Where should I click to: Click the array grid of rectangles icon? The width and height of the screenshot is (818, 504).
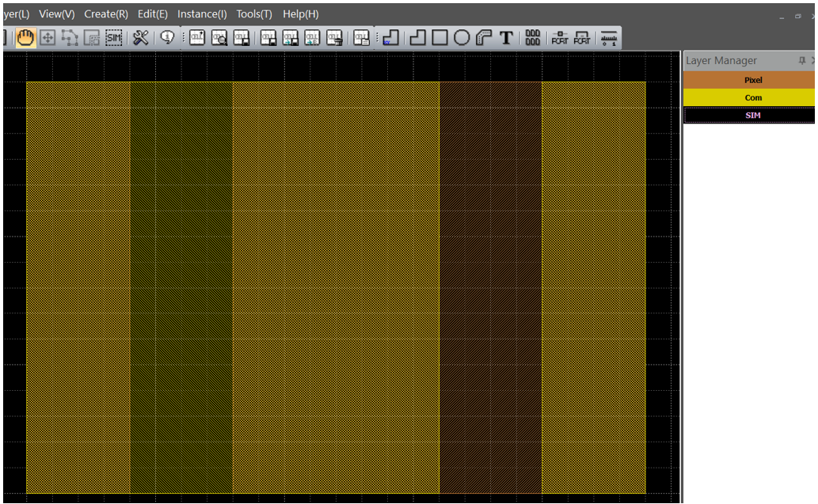(533, 38)
